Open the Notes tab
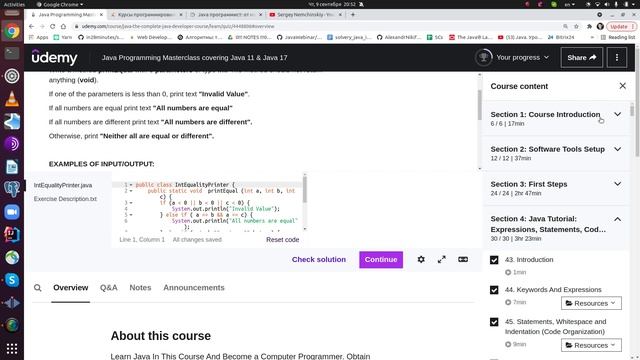 click(140, 288)
